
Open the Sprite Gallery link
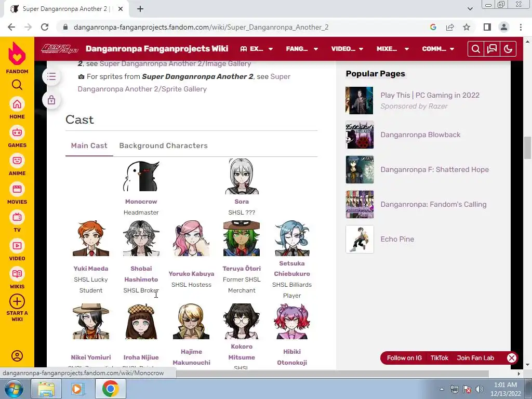click(184, 83)
